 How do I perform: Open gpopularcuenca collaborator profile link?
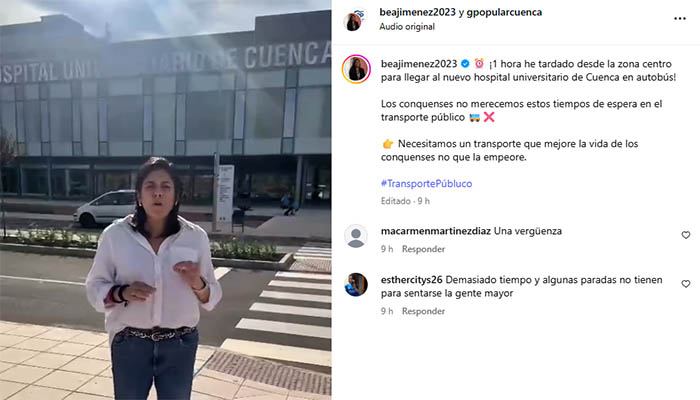(x=504, y=12)
